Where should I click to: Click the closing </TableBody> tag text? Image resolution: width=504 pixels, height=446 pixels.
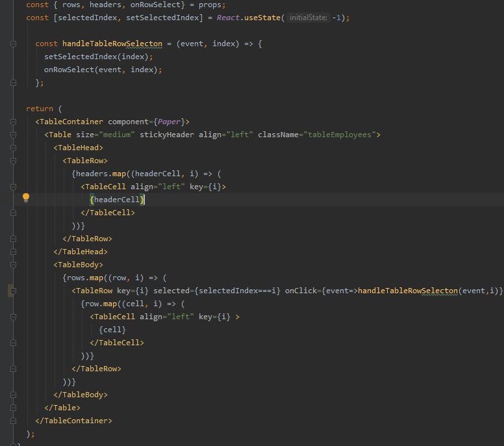81,395
